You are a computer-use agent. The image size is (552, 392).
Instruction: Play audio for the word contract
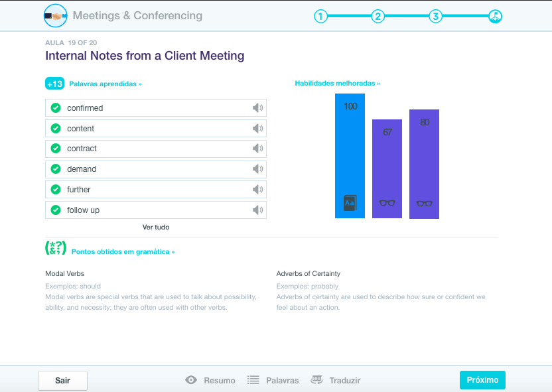click(257, 149)
